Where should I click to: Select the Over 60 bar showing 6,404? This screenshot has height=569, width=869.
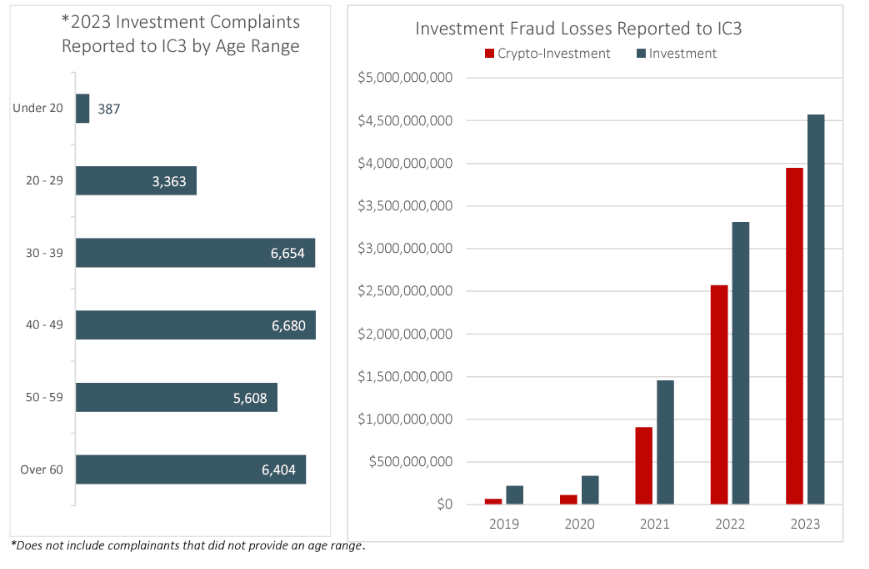pyautogui.click(x=190, y=469)
